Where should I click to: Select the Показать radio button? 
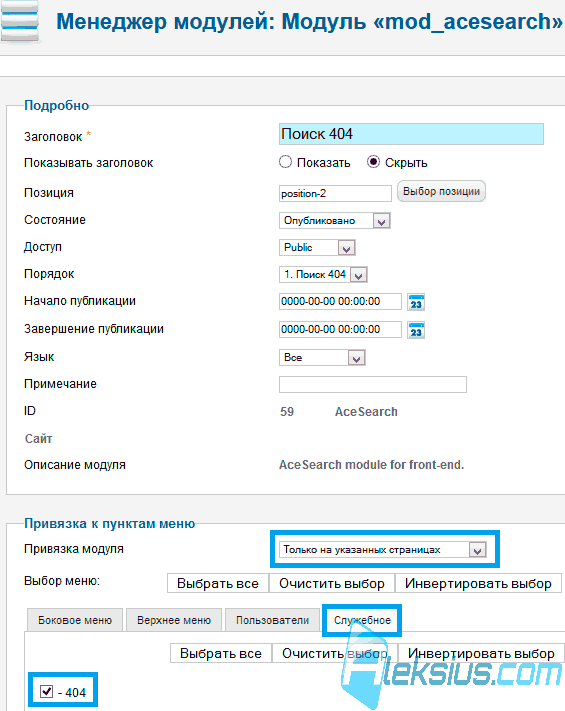[285, 162]
